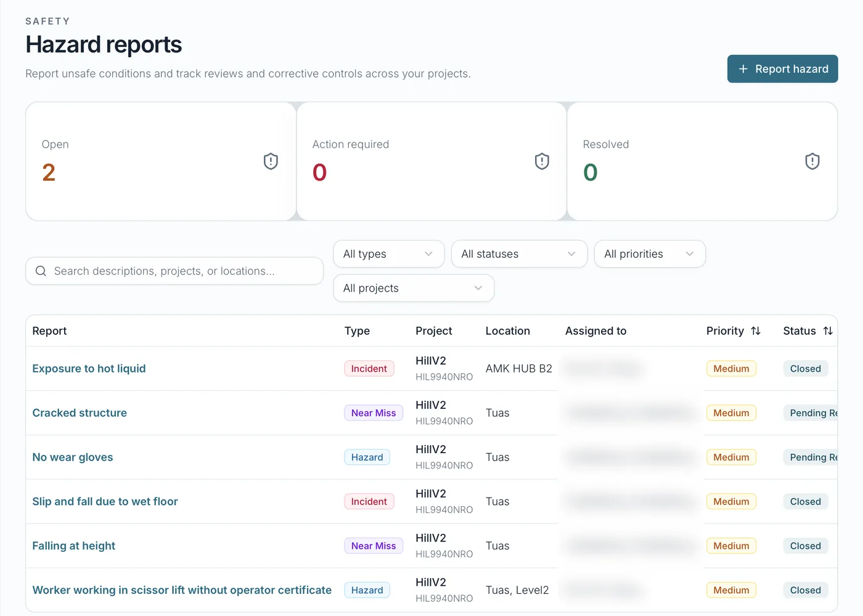Viewport: 863px width, 616px height.
Task: Expand the All priorities filter dropdown
Action: tap(650, 254)
